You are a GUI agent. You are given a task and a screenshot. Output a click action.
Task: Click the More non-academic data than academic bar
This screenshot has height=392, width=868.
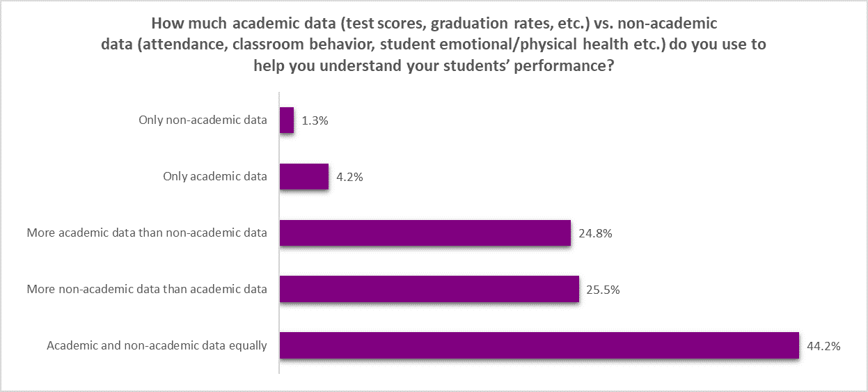pos(429,290)
